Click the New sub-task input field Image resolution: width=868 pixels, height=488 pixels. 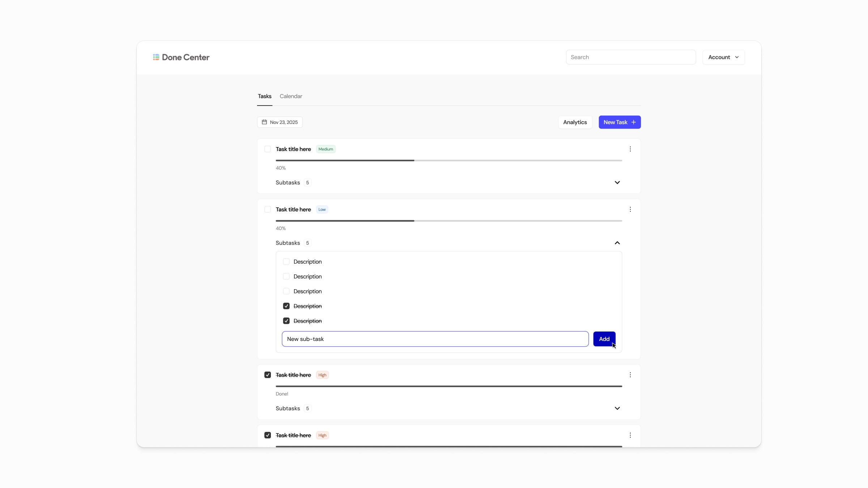pos(435,339)
